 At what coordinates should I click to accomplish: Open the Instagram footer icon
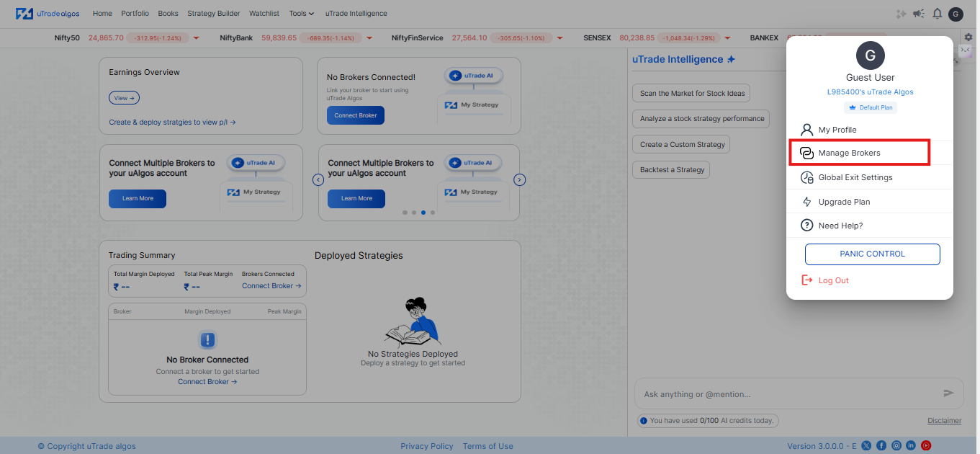[896, 446]
